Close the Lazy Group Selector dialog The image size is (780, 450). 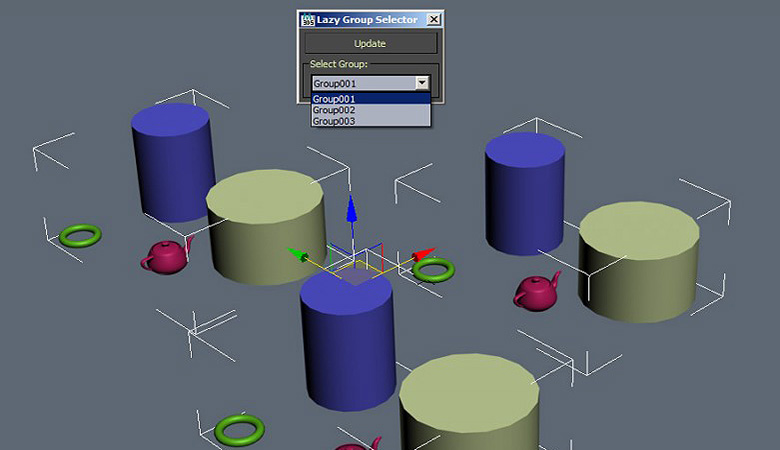point(434,19)
